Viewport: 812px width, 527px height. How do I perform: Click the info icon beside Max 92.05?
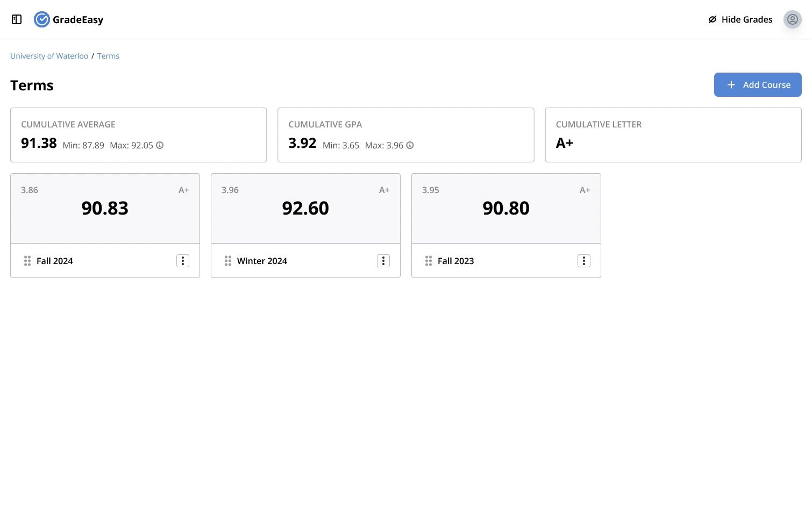tap(159, 145)
